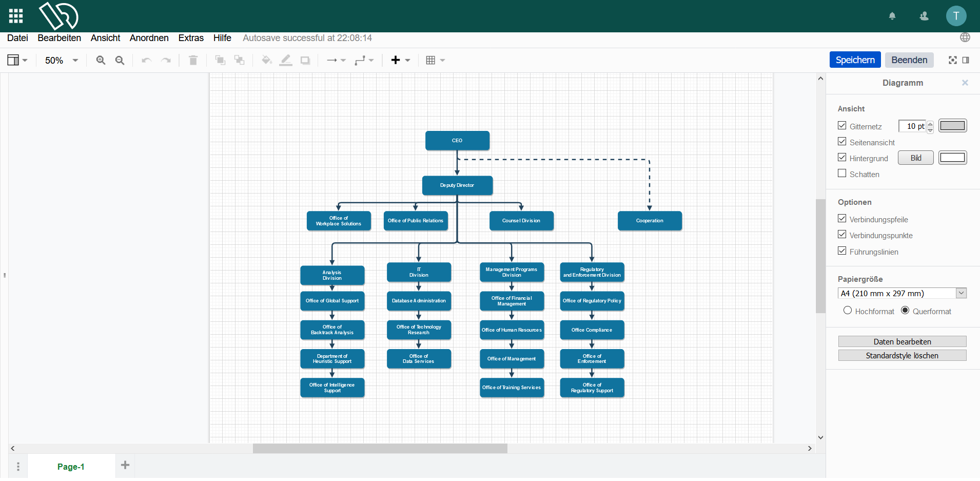The width and height of the screenshot is (980, 481).
Task: Open the notifications bell
Action: coord(892,16)
